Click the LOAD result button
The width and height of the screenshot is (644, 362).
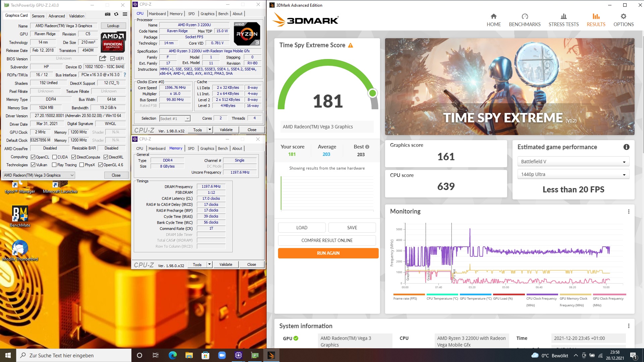pyautogui.click(x=302, y=228)
